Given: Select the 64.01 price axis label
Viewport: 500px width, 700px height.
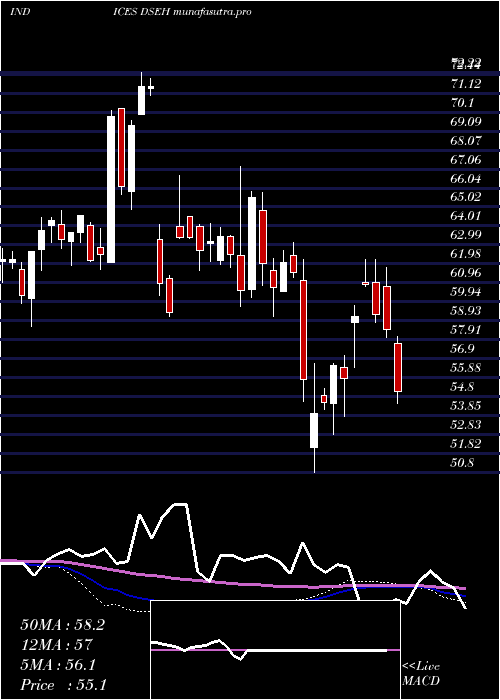Looking at the screenshot, I should pos(466,216).
